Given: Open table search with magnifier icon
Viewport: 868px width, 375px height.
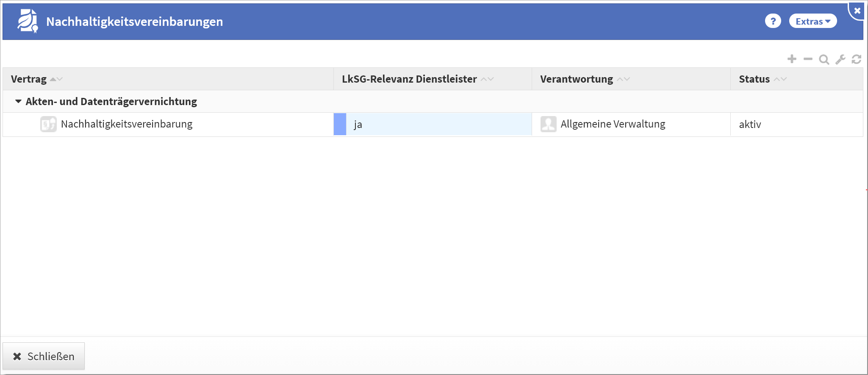Looking at the screenshot, I should click(x=824, y=60).
